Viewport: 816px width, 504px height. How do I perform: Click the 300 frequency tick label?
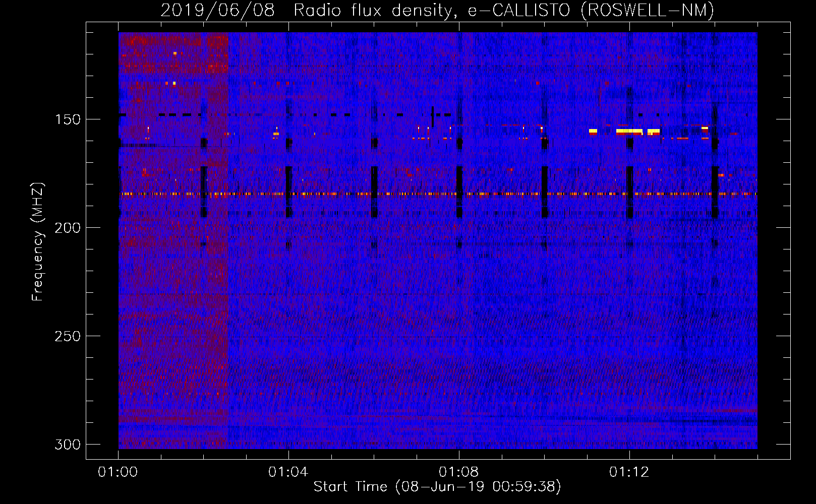coord(68,445)
